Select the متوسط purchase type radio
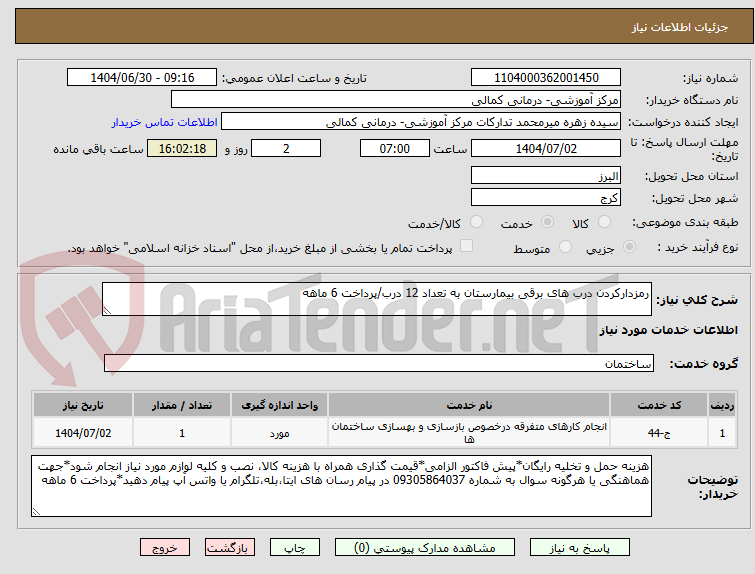 565,247
